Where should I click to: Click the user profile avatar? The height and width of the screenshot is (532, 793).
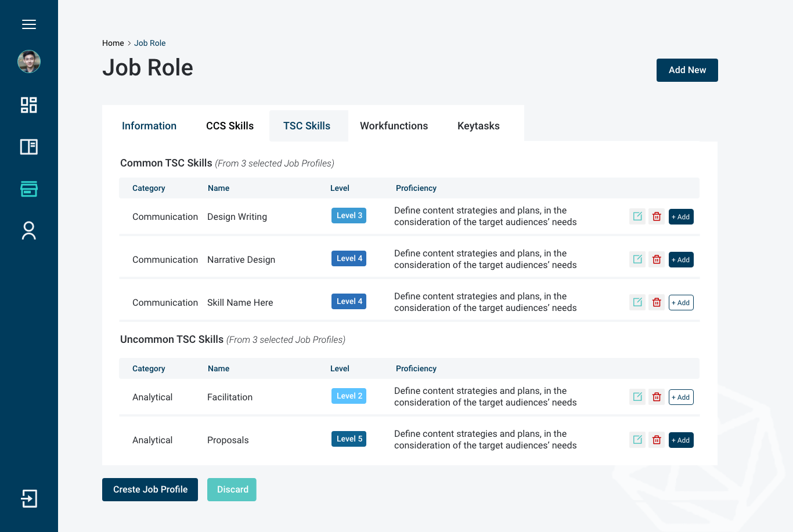tap(29, 61)
